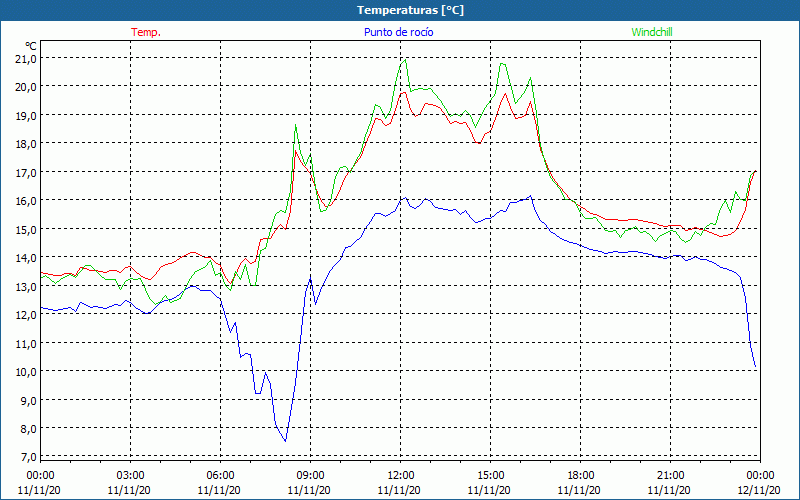Click the 18:00 time axis label
800x500 pixels.
click(581, 476)
